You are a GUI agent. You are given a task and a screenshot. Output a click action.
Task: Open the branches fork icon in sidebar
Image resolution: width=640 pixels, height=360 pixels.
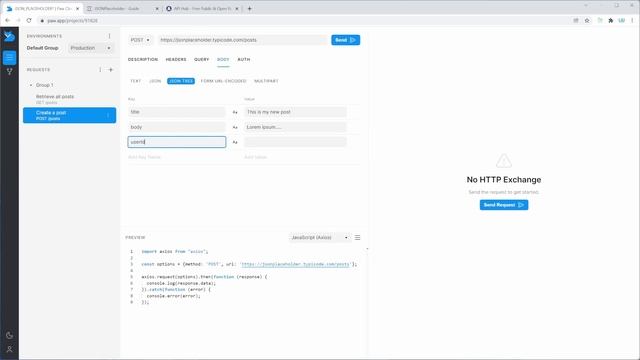[x=9, y=72]
